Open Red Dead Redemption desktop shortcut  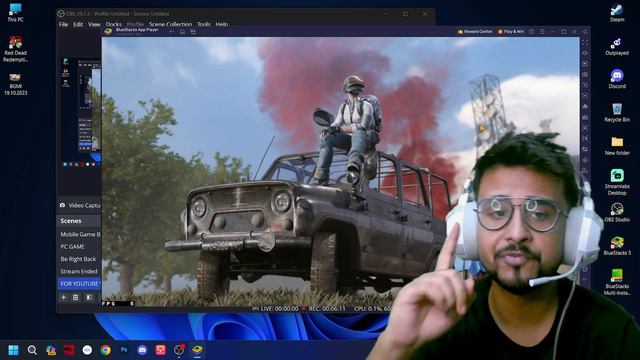(x=16, y=49)
